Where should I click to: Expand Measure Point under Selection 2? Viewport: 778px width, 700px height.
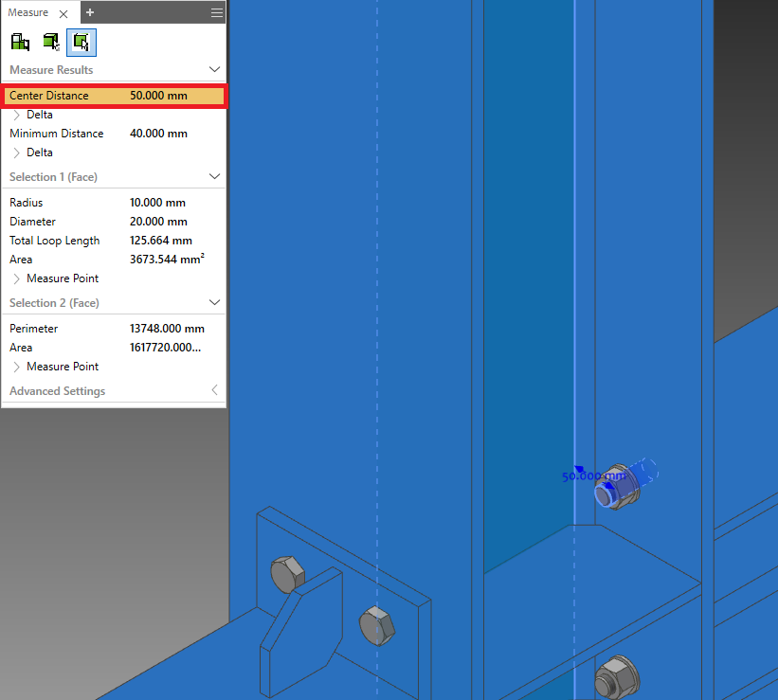16,367
